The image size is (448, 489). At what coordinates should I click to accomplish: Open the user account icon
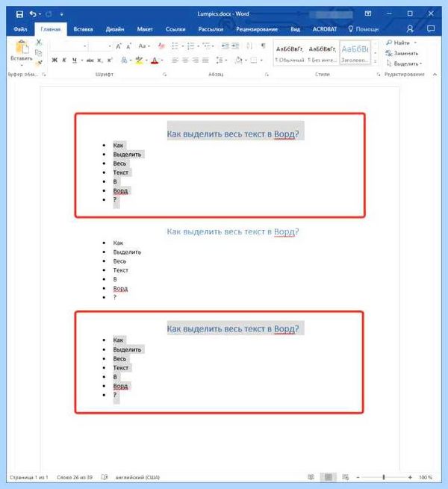pos(410,29)
